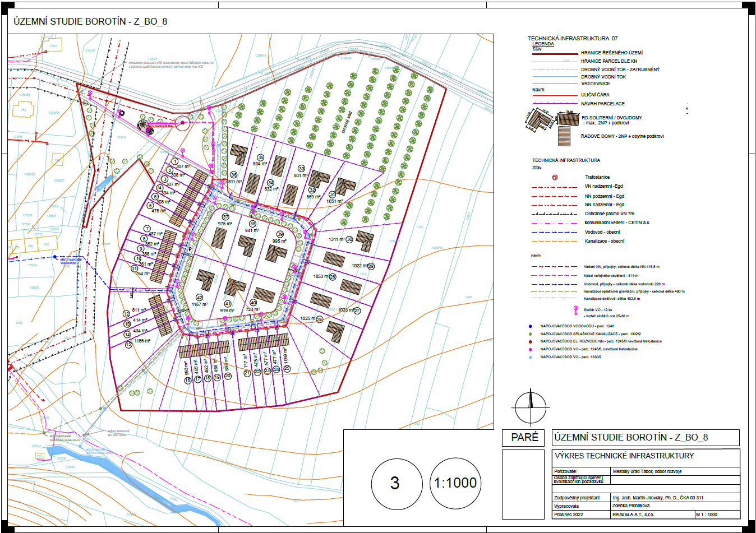This screenshot has height=533, width=756.
Task: Click dark red dot for EL. ROZVODU NN
Action: 530,341
